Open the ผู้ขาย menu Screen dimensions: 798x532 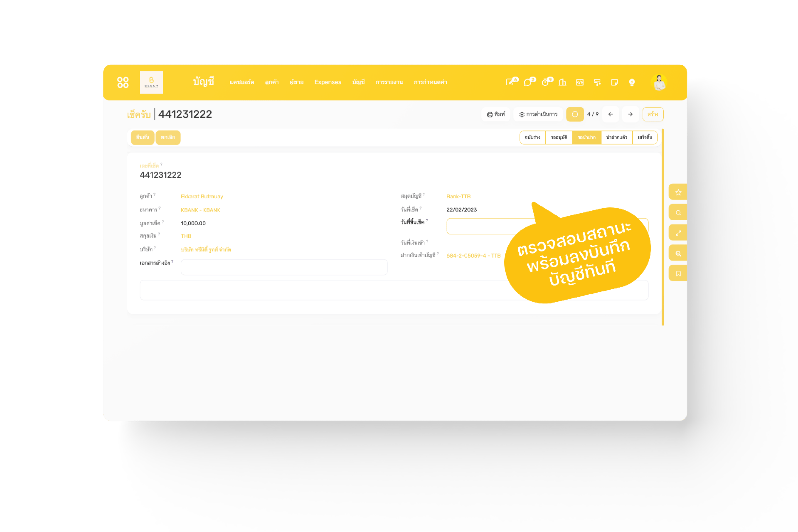(x=297, y=82)
